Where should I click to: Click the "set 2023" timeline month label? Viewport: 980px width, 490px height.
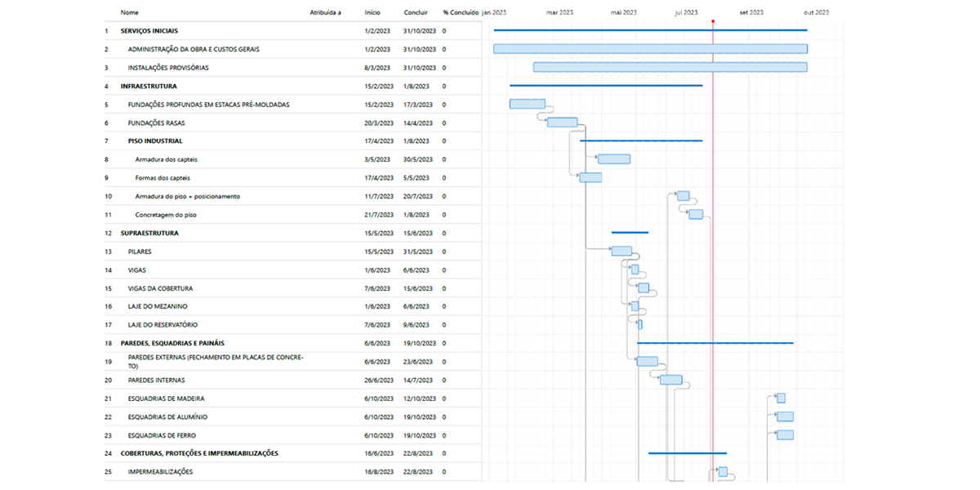[x=751, y=12]
